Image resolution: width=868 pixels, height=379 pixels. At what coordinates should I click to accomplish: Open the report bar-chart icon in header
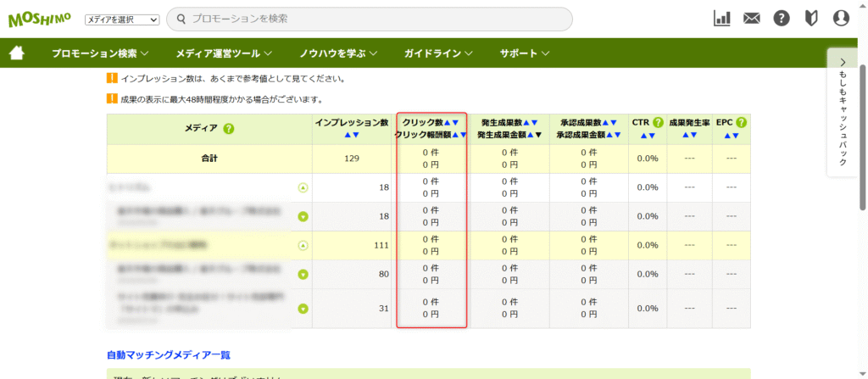(722, 19)
